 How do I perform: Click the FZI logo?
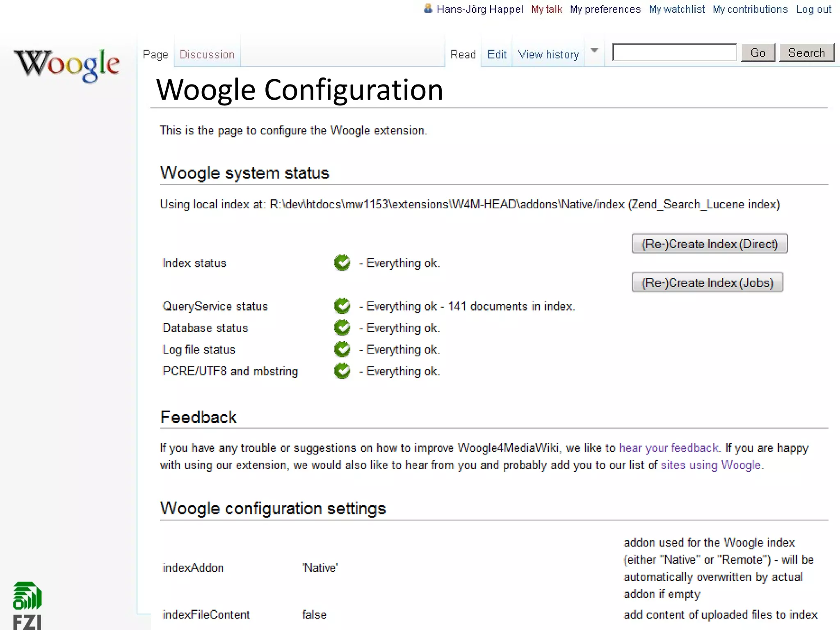pos(27,605)
